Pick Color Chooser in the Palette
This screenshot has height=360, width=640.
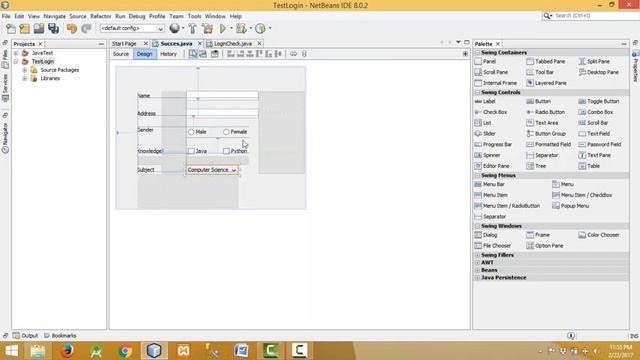(599, 235)
